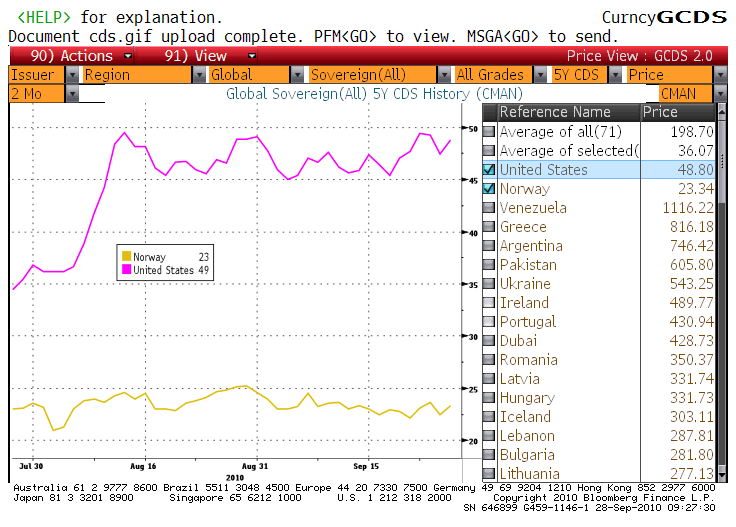Viewport: 736px width, 527px height.
Task: Expand the Issuer dropdown arrow
Action: [x=72, y=75]
